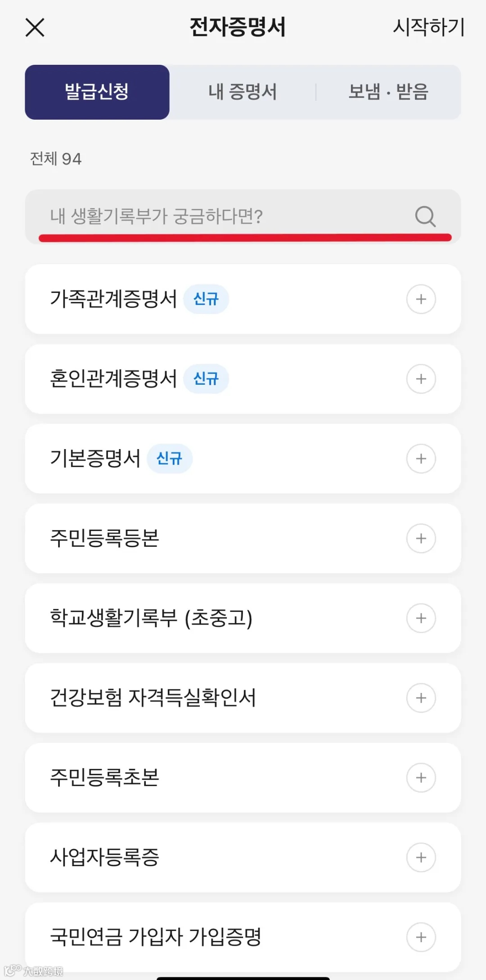
Task: Add 건강보험 자격득실확인서 via plus icon
Action: (x=421, y=698)
